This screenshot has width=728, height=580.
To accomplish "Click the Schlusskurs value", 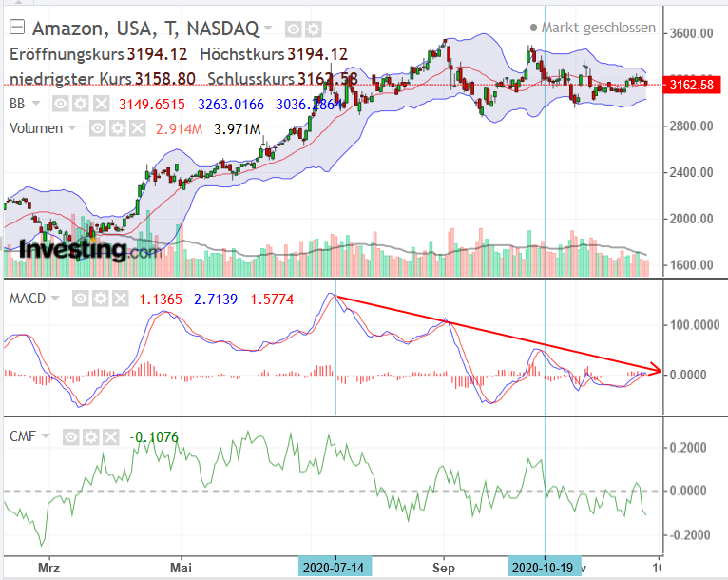I will [x=328, y=79].
